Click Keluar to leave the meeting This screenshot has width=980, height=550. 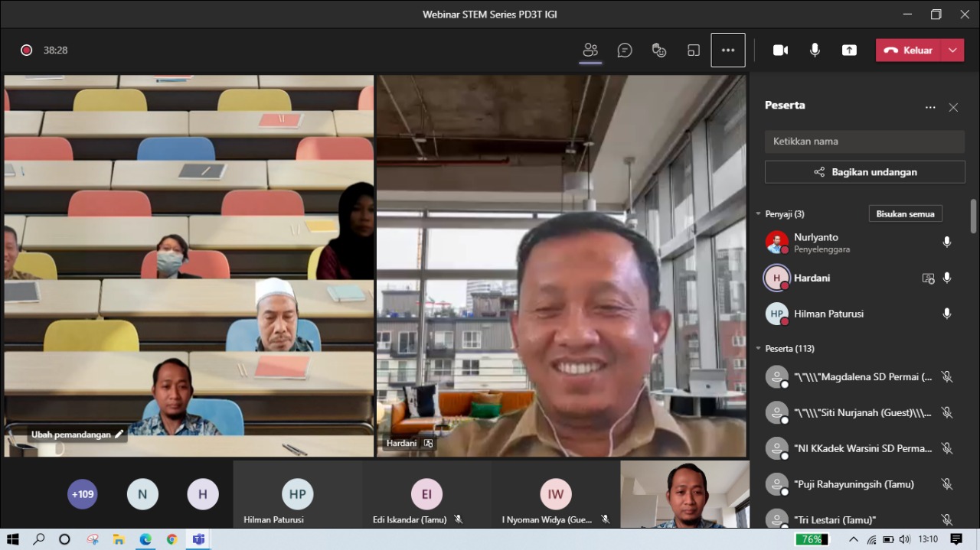pos(909,50)
